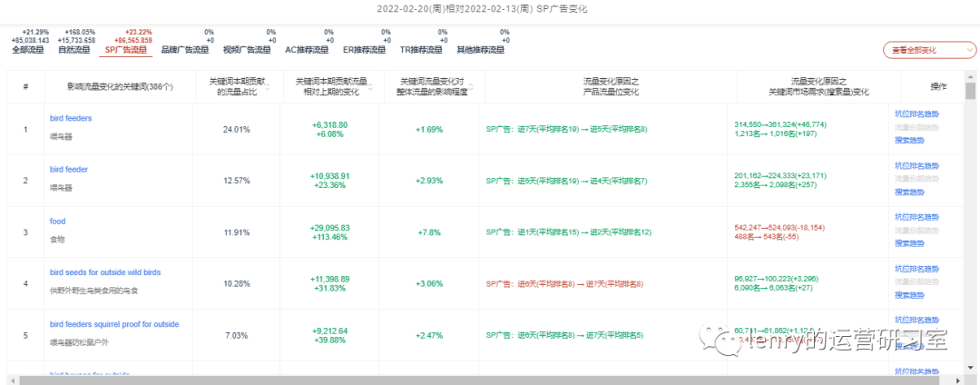
Task: Click the 关键词市场需求(搜索量)变化 column header
Action: pyautogui.click(x=818, y=87)
